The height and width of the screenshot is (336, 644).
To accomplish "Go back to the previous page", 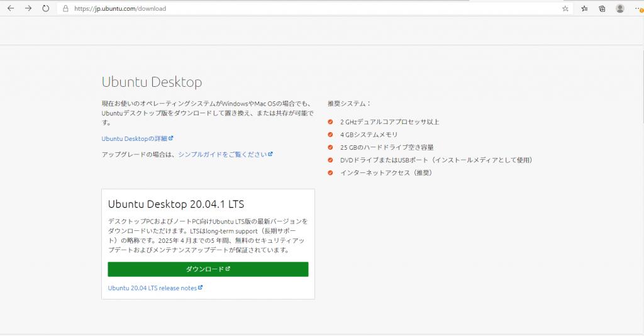I will pos(11,8).
